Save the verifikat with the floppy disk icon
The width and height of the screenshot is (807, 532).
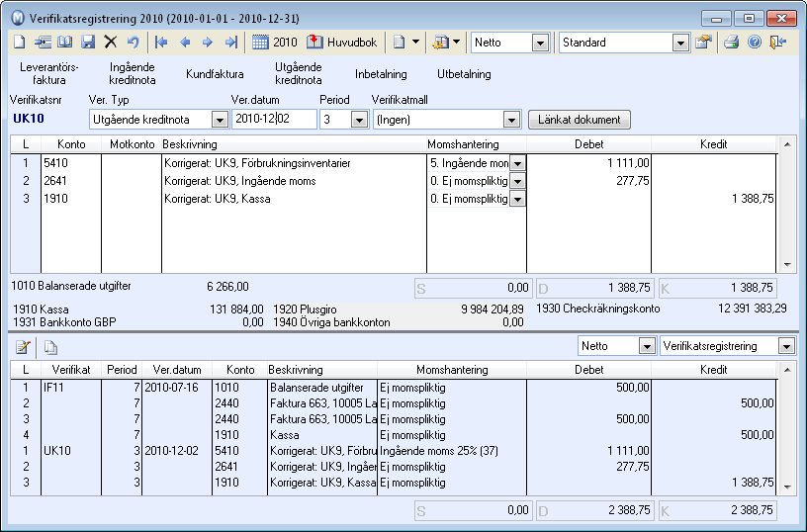tap(88, 43)
